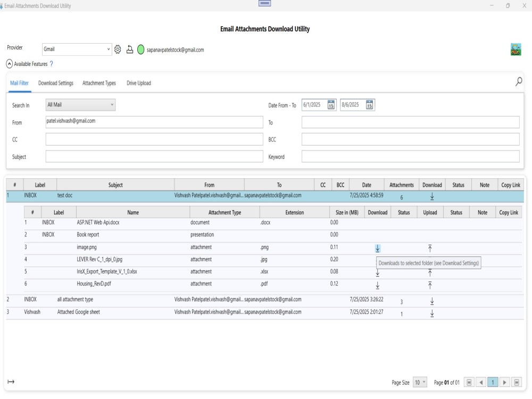532x399 pixels.
Task: Click the BCC filter input field
Action: pyautogui.click(x=411, y=139)
